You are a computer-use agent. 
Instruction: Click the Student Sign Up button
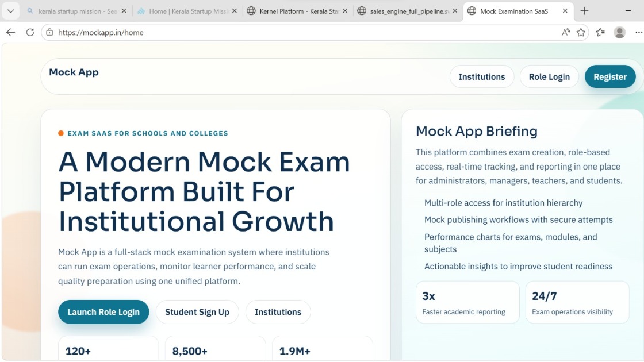(197, 312)
